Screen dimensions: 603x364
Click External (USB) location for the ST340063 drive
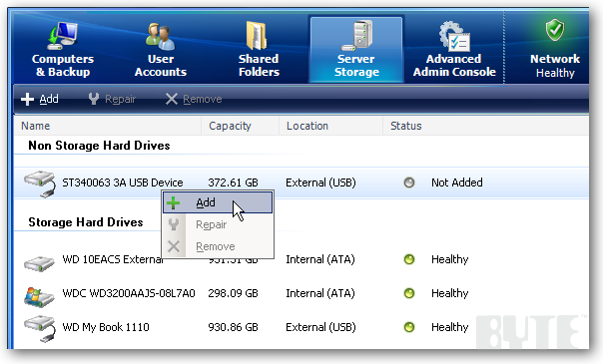(320, 182)
